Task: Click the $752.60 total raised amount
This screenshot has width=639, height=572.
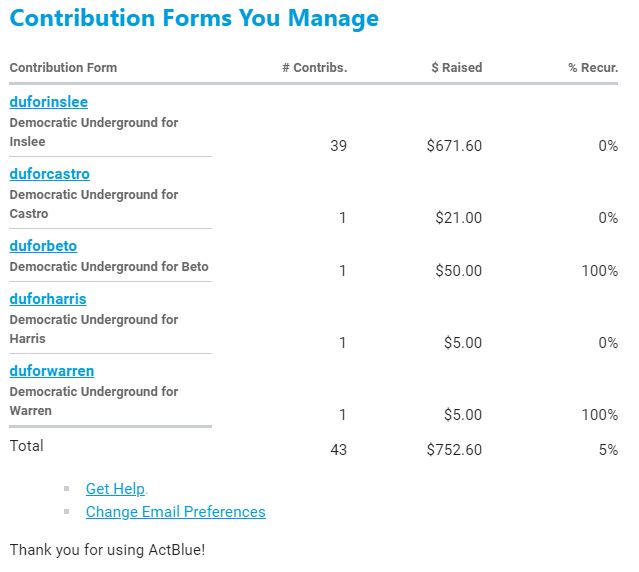Action: (454, 450)
